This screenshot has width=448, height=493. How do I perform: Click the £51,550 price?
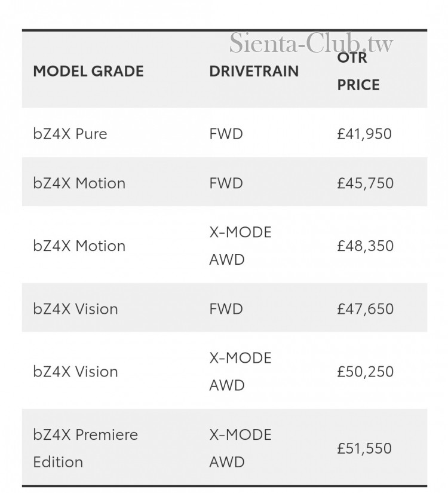point(365,448)
